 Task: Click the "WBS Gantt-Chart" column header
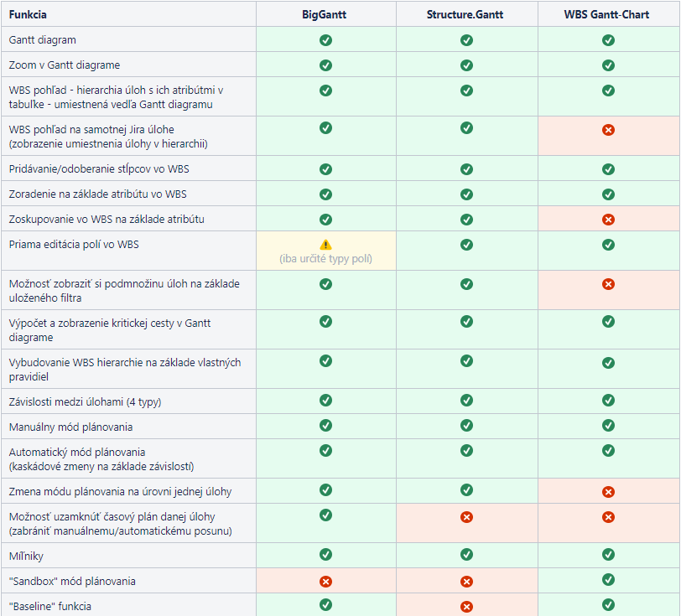(x=606, y=15)
